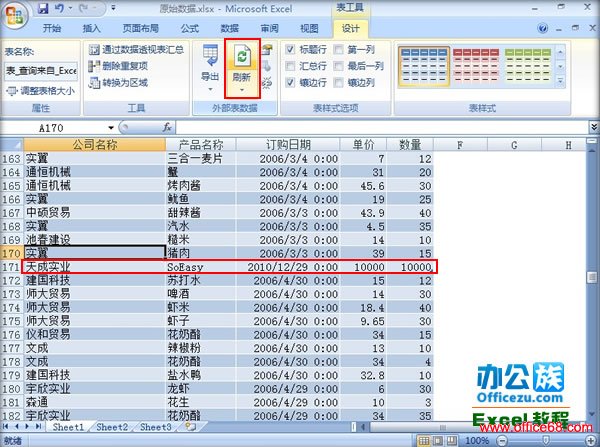The image size is (600, 447).
Task: Open the 插入 Insert tab
Action: pos(91,28)
